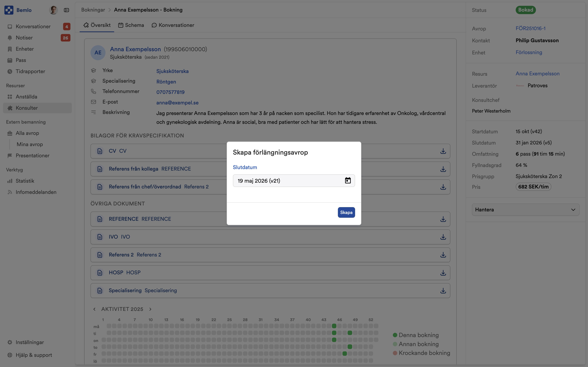588x367 pixels.
Task: Open Anställda in sidebar
Action: [x=37, y=97]
